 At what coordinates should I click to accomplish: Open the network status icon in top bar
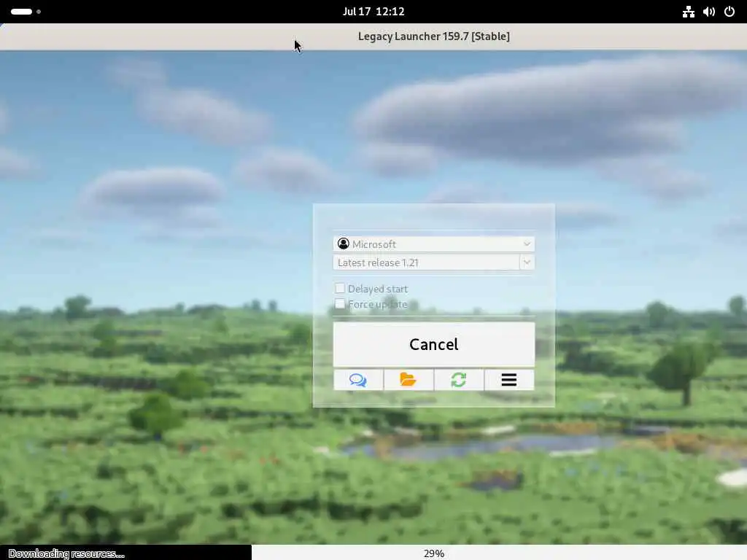pos(689,12)
